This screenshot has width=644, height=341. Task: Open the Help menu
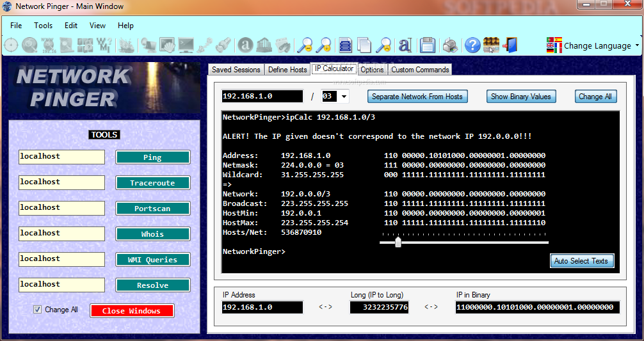click(x=125, y=26)
